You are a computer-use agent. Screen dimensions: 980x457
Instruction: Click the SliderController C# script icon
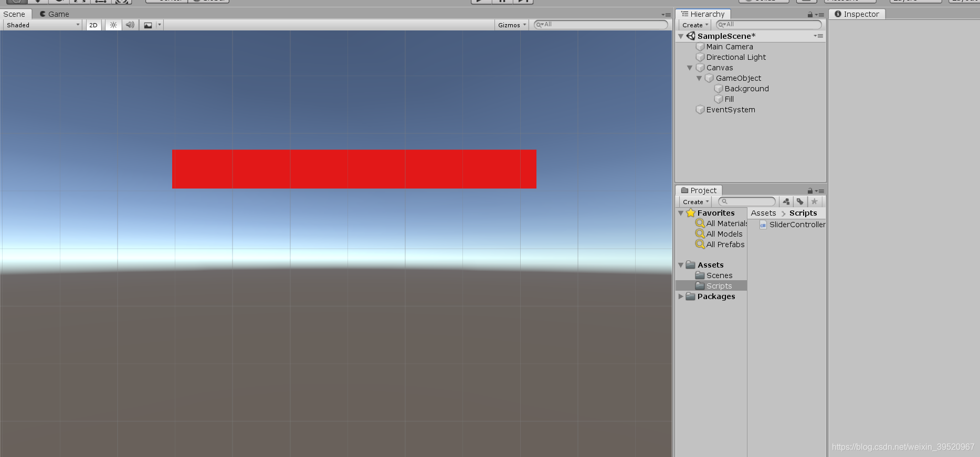click(763, 225)
